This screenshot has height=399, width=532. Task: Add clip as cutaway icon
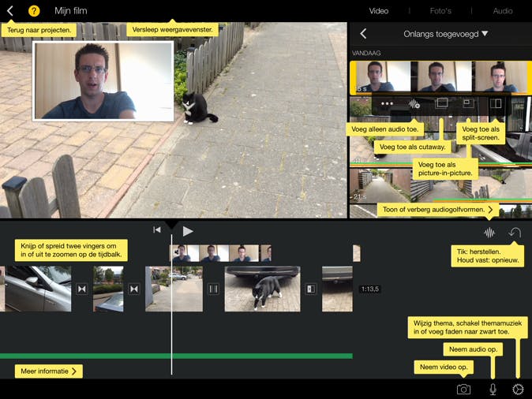pyautogui.click(x=441, y=103)
